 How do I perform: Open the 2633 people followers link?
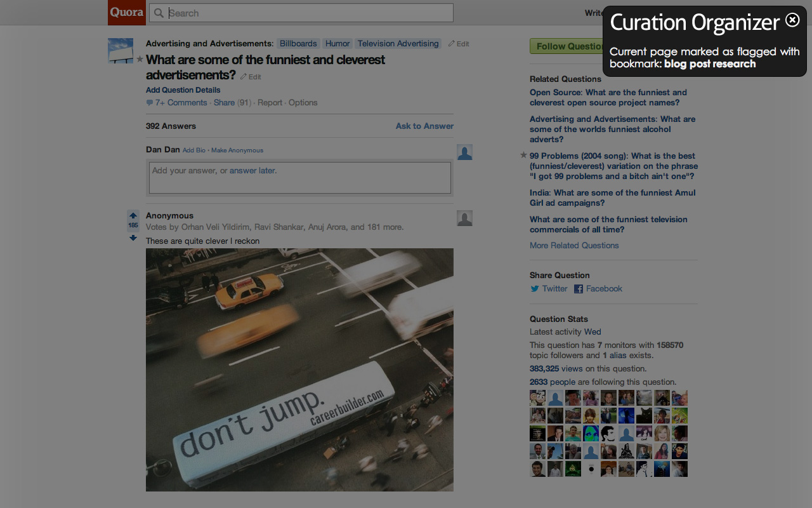coord(553,382)
